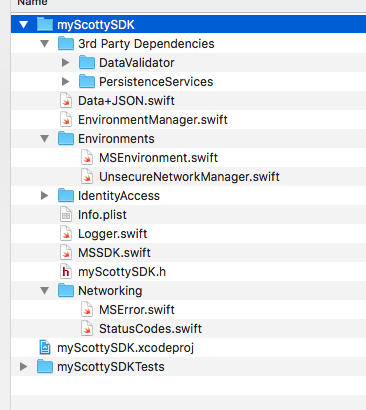Viewport: 366px width, 410px height.
Task: Click the Environments folder icon
Action: [x=66, y=139]
